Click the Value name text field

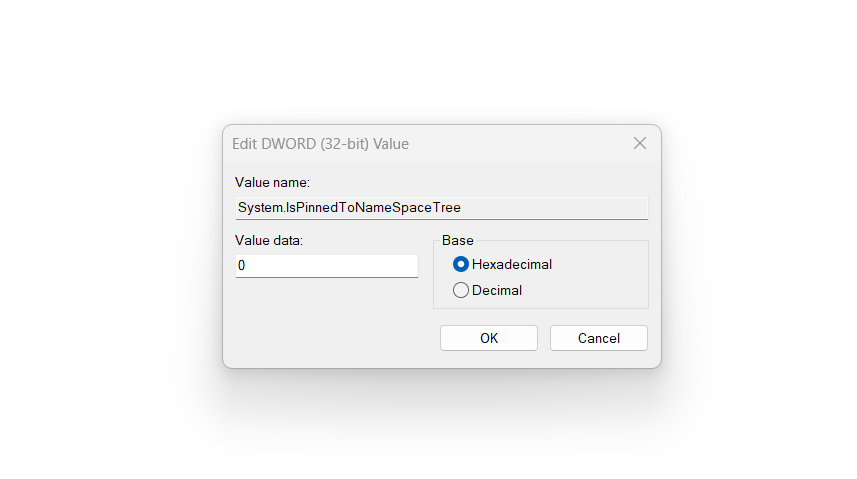[441, 207]
